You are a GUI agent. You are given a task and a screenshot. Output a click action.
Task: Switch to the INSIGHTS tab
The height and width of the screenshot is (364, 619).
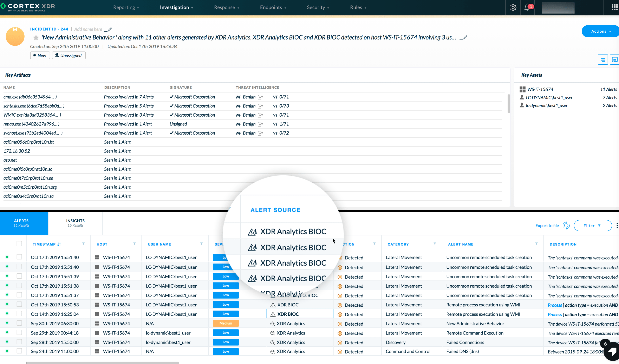[75, 223]
